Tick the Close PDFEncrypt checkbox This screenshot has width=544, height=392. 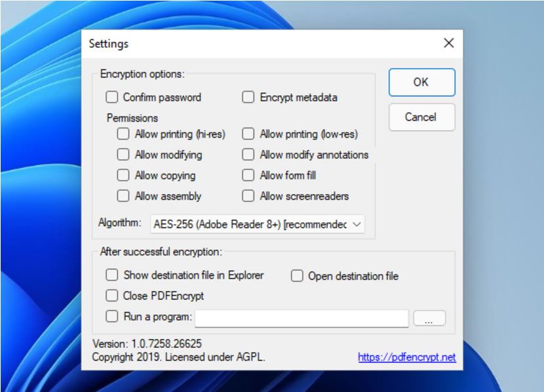point(111,296)
